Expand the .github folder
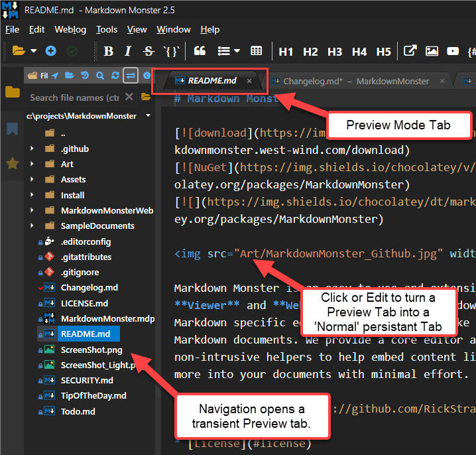Image resolution: width=476 pixels, height=455 pixels. [32, 149]
